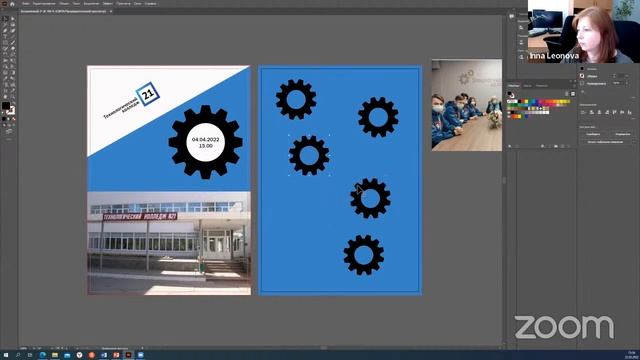Open the Окно menu
The image size is (640, 360).
[x=138, y=3]
